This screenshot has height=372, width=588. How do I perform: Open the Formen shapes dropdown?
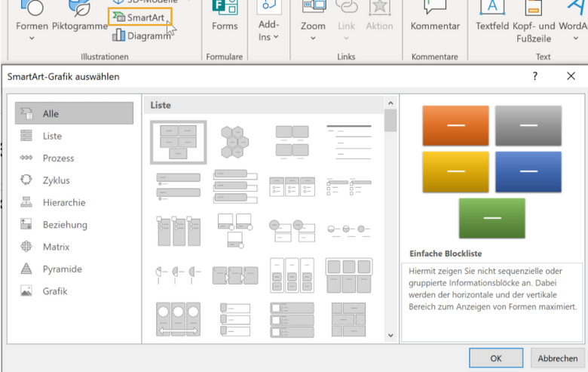[x=32, y=20]
